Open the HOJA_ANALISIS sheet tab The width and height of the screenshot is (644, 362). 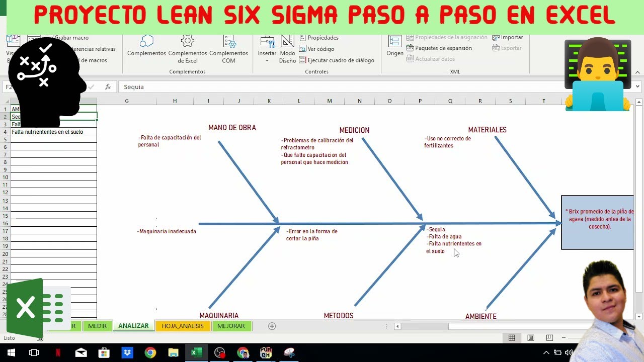point(183,326)
